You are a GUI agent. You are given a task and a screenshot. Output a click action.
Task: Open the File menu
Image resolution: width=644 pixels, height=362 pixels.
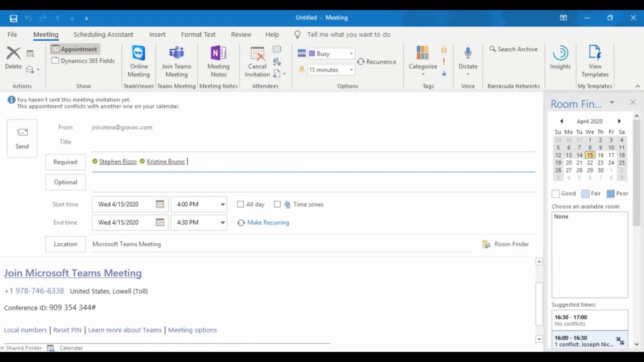coord(12,34)
